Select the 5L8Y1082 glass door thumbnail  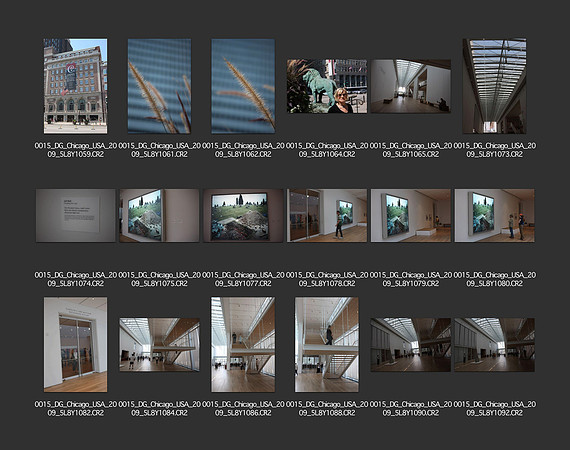(x=76, y=345)
